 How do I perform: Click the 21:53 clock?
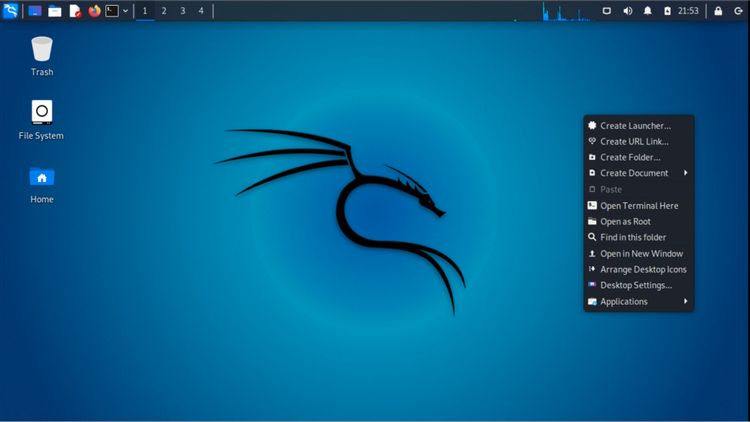[x=688, y=11]
